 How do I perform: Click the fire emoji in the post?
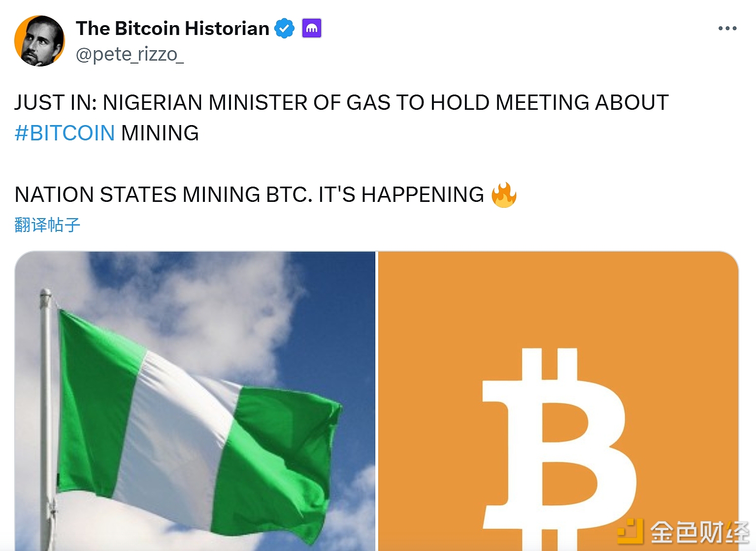coord(504,195)
